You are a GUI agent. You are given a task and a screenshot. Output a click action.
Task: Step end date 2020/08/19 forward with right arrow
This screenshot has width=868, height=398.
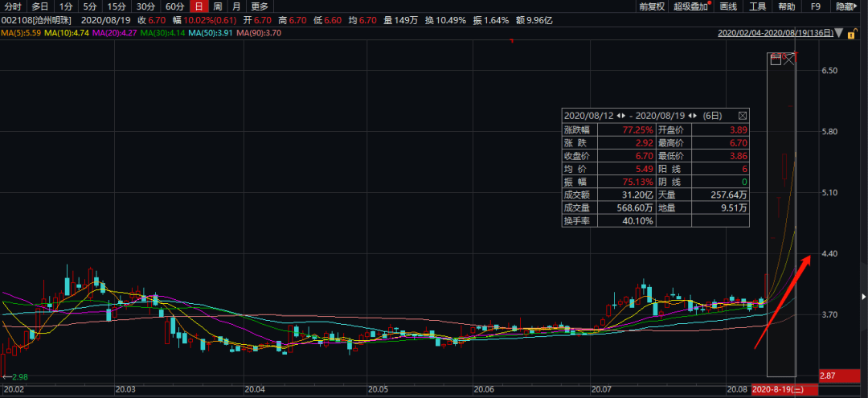coord(694,116)
